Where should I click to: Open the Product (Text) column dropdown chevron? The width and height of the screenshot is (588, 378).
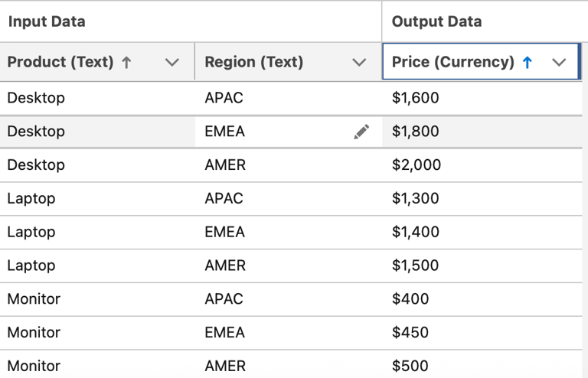pos(172,63)
